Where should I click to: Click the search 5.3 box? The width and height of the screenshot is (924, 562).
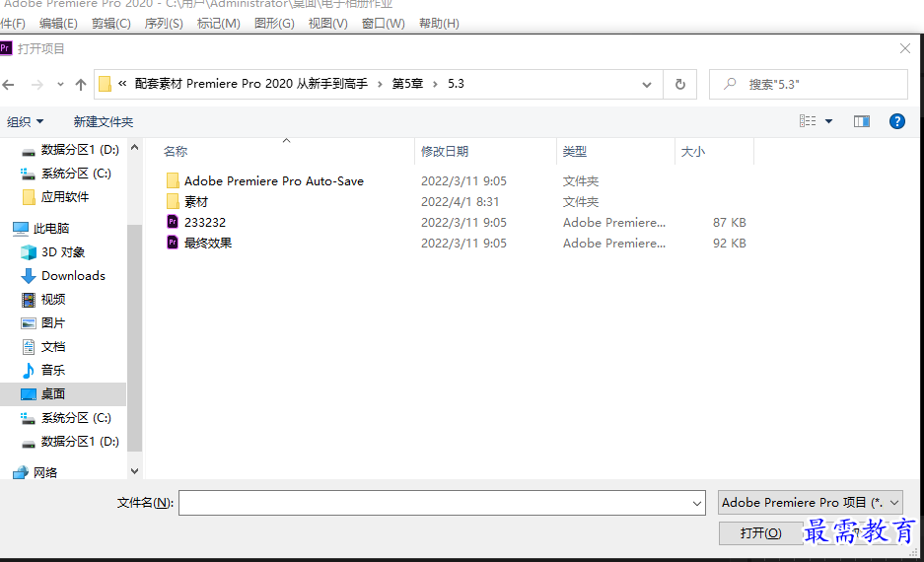808,84
